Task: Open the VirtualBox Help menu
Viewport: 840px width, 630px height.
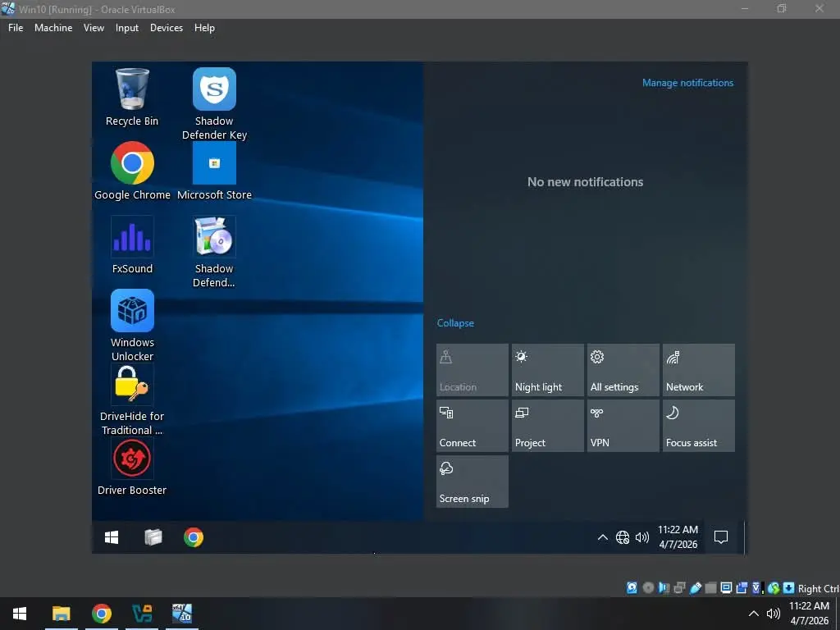Action: 204,28
